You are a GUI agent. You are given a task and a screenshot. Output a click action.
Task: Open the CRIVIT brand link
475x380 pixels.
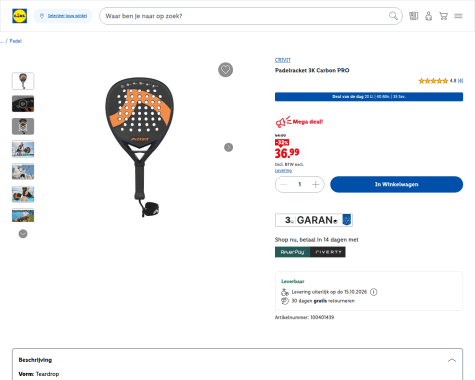(283, 60)
